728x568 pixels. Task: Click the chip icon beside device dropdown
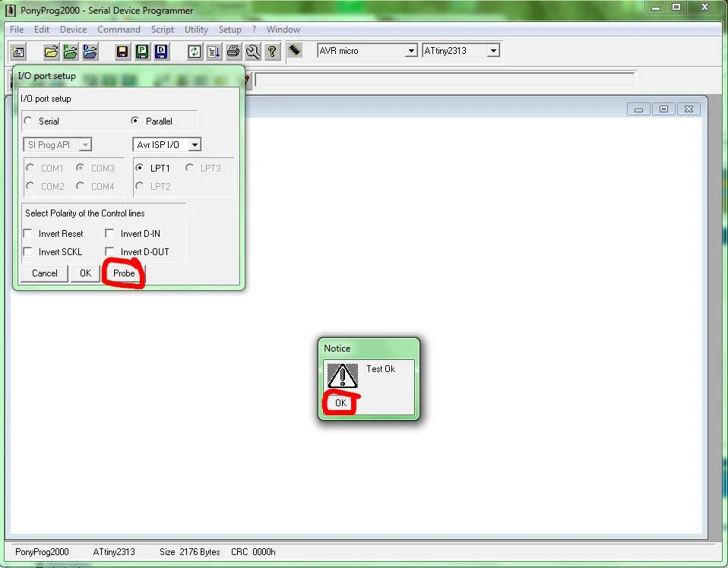295,49
